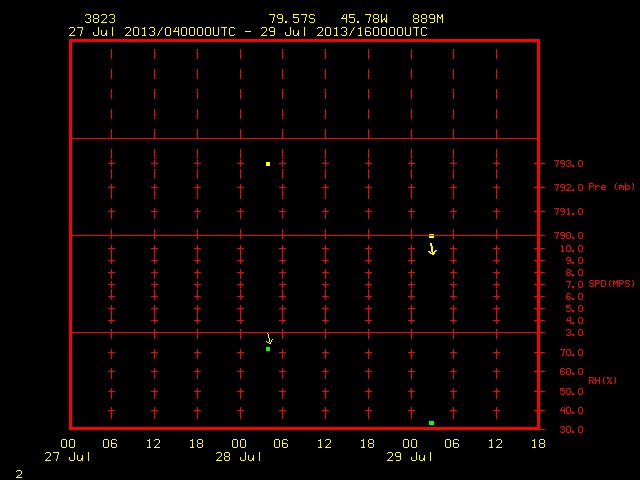Select the 27 Jul date label below the time axis
This screenshot has height=480, width=640.
[x=68, y=457]
